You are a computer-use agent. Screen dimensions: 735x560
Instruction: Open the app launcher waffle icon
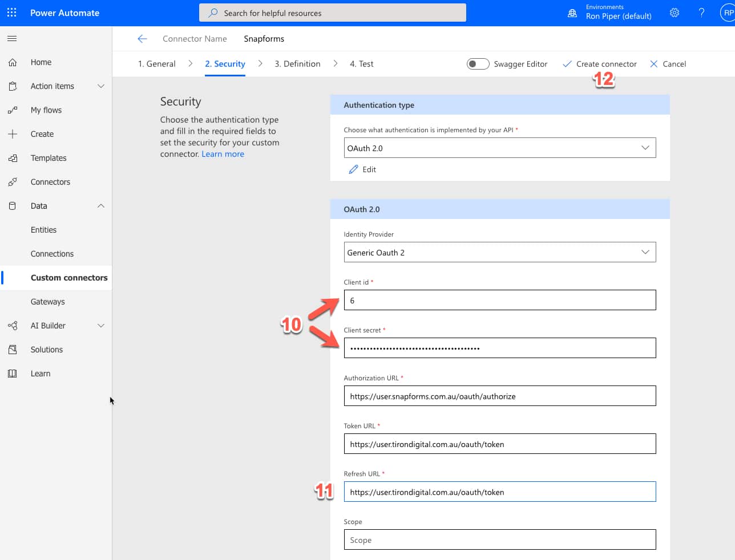pos(12,13)
